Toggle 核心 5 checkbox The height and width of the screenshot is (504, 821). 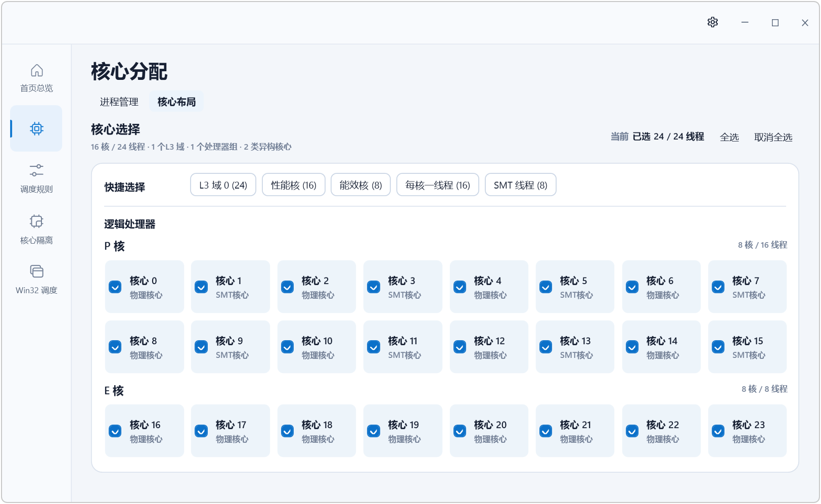[x=545, y=287]
